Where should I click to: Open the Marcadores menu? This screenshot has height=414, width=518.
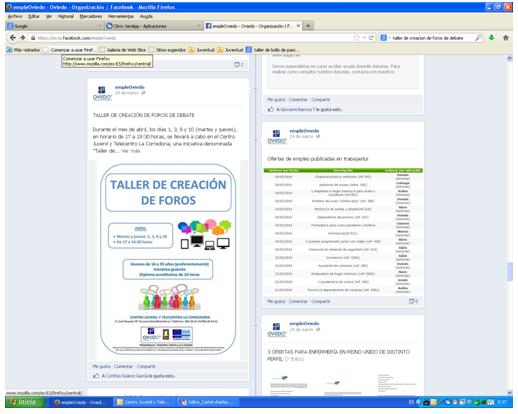[x=91, y=16]
